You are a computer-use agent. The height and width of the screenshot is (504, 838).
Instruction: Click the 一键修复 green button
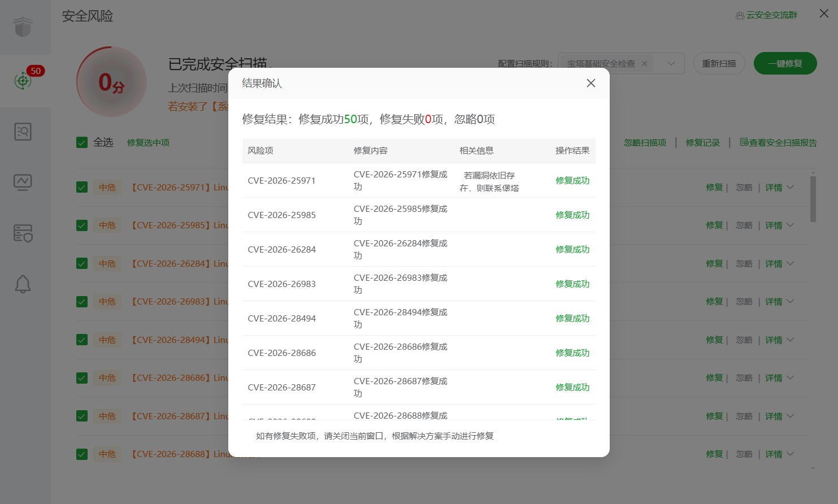785,63
